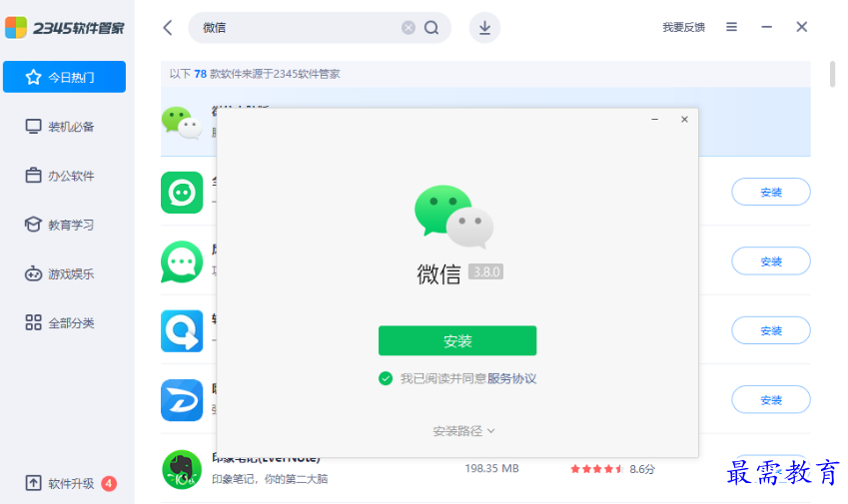Click the text 印象笔记，你的第二大脑
The height and width of the screenshot is (504, 848).
point(270,479)
